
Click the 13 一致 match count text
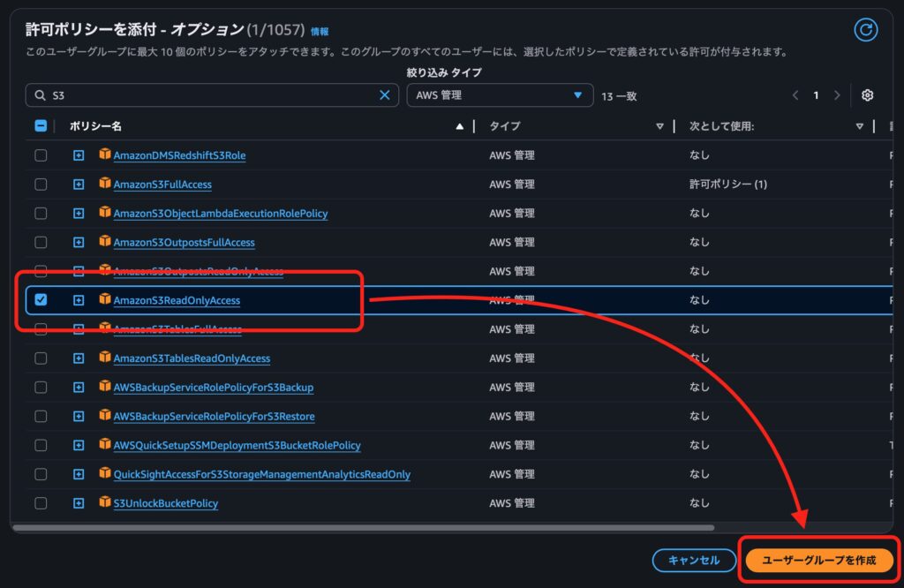(619, 96)
